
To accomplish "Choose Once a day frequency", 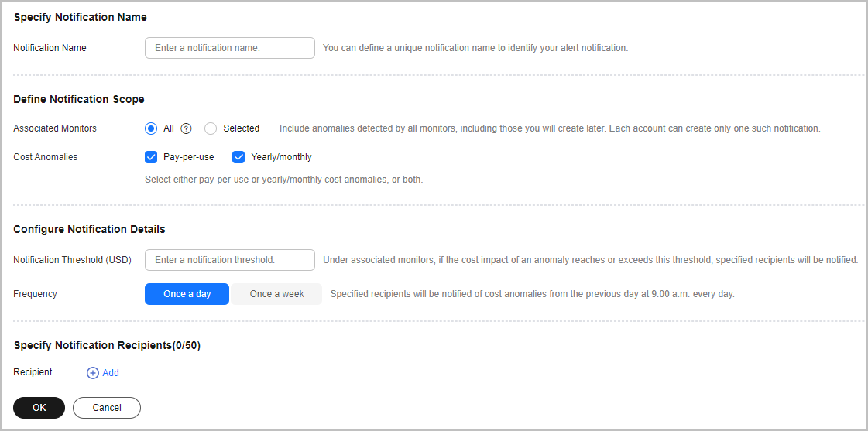I will (x=187, y=294).
